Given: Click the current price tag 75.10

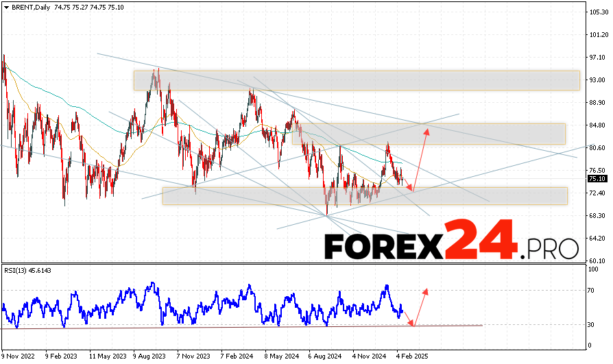Looking at the screenshot, I should coord(596,179).
